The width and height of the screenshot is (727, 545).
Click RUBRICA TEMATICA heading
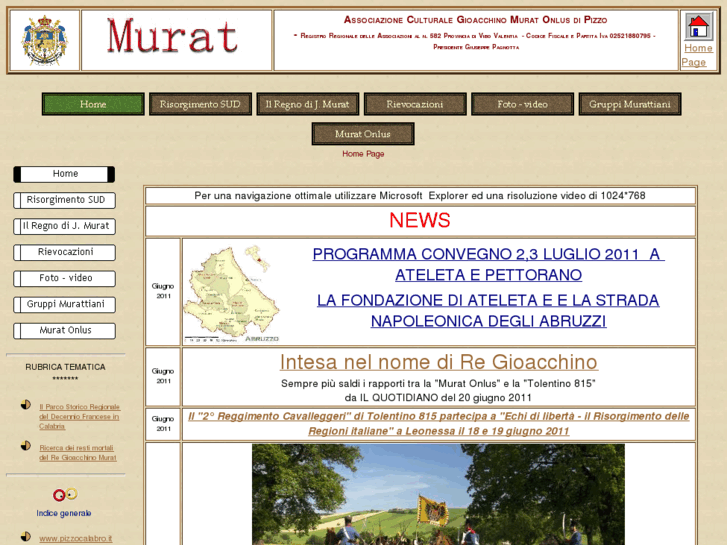tap(65, 367)
